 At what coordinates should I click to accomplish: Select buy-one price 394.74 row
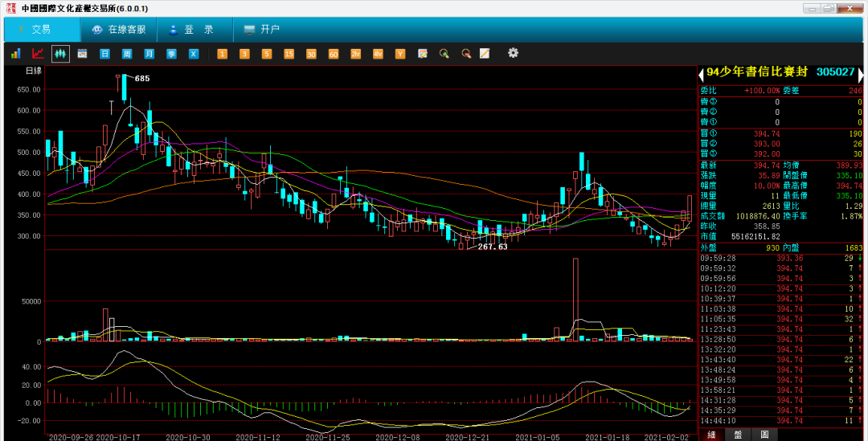781,133
